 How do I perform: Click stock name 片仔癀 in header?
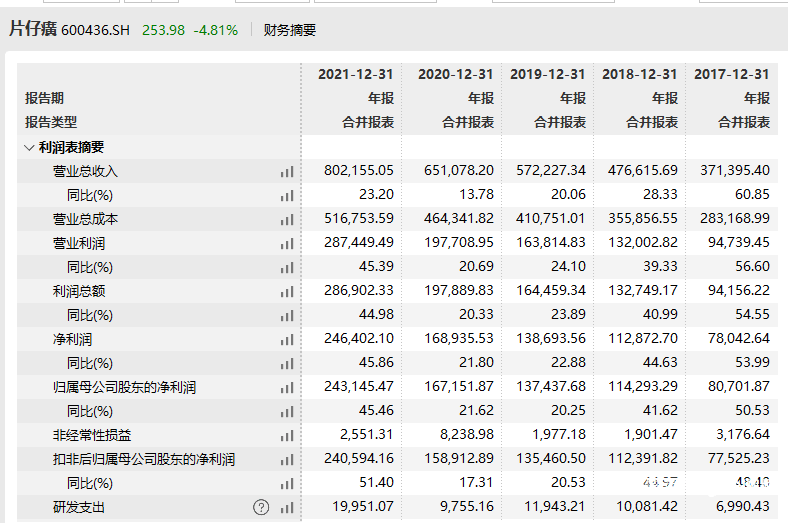(32, 30)
